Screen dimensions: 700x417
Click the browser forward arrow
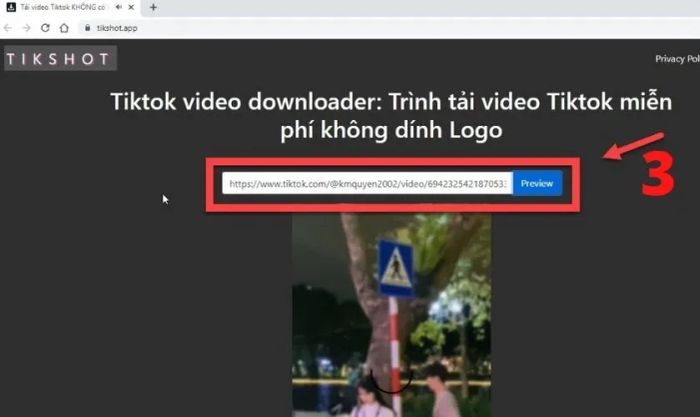(26, 28)
